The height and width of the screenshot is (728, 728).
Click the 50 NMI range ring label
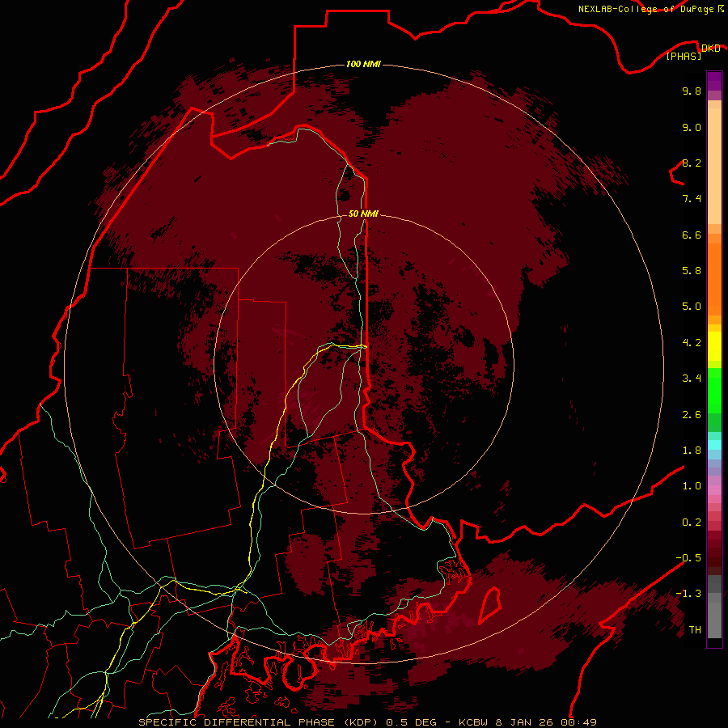click(x=363, y=214)
